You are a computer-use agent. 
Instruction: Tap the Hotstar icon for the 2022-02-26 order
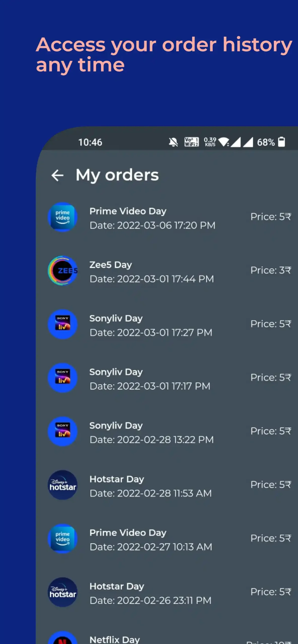62,592
